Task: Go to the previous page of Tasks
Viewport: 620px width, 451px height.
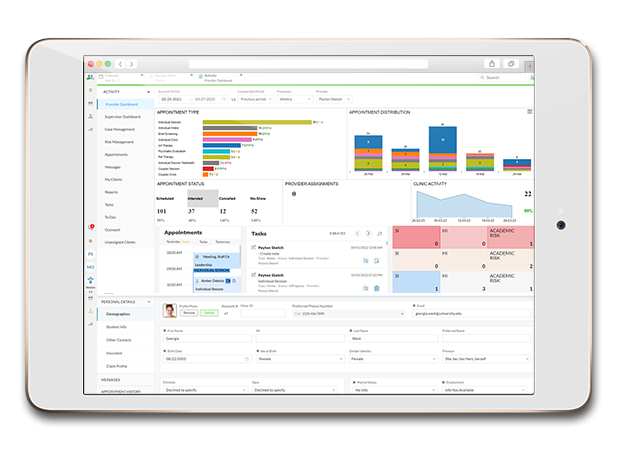Action: pos(358,233)
